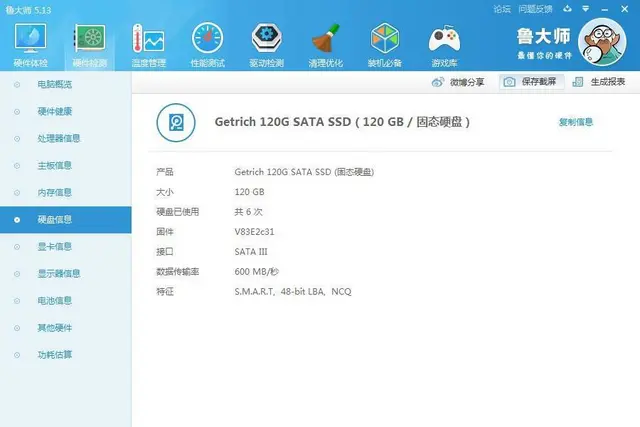Click the 微博分享 button
The width and height of the screenshot is (640, 427).
coord(458,82)
